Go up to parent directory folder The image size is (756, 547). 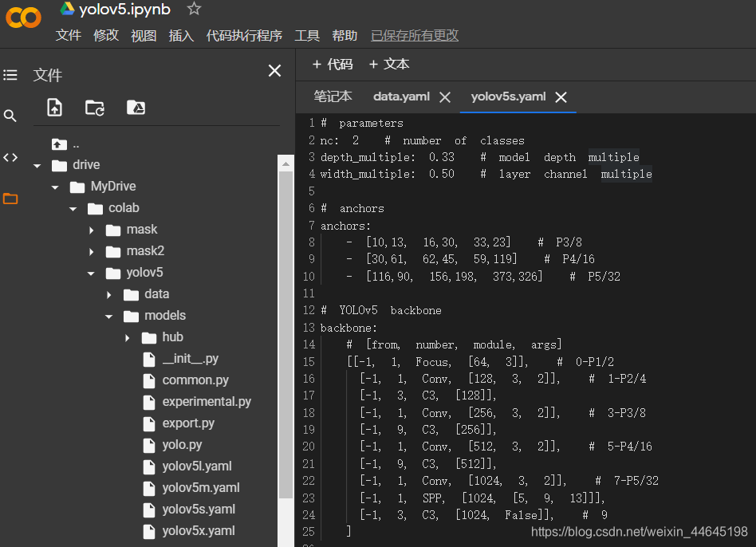pos(59,144)
